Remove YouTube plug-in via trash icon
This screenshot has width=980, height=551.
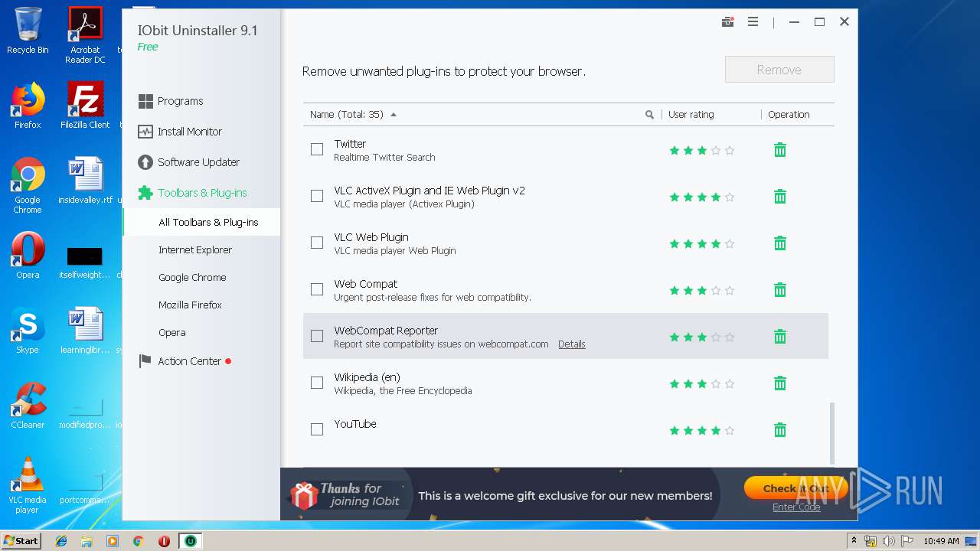pyautogui.click(x=779, y=430)
